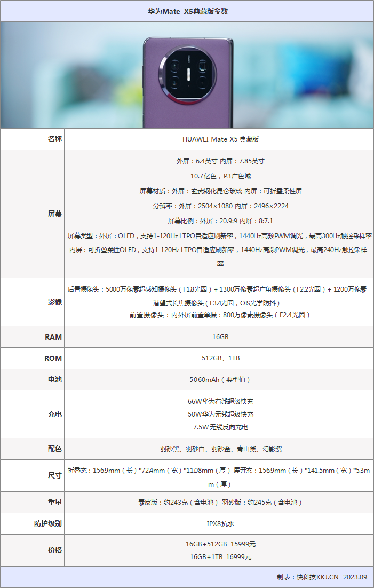Click the IPX8抗水 value

tap(220, 524)
